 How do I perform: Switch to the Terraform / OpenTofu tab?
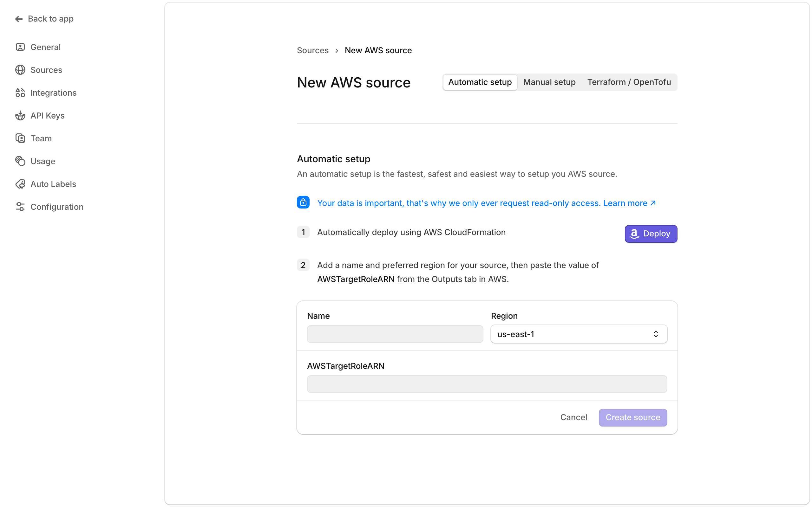[629, 82]
